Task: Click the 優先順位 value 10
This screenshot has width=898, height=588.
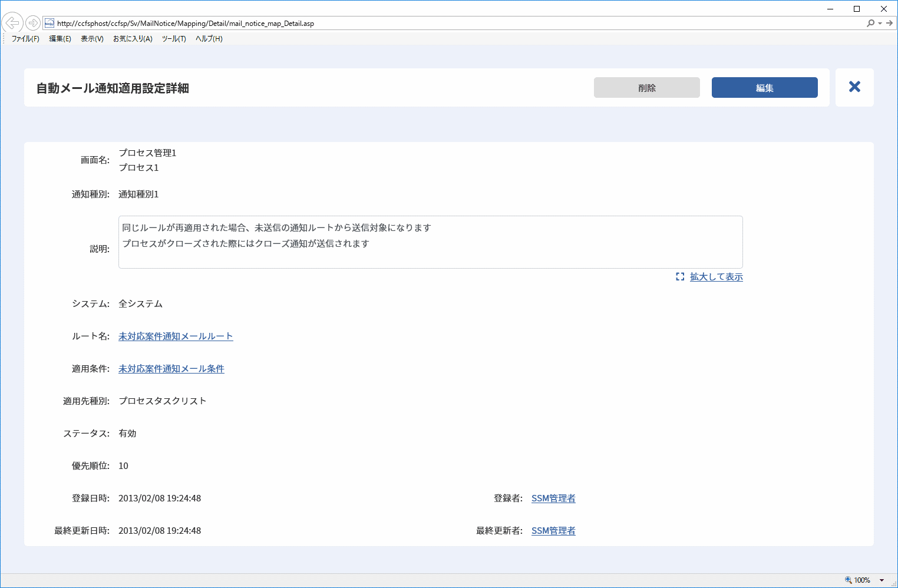Action: (123, 466)
